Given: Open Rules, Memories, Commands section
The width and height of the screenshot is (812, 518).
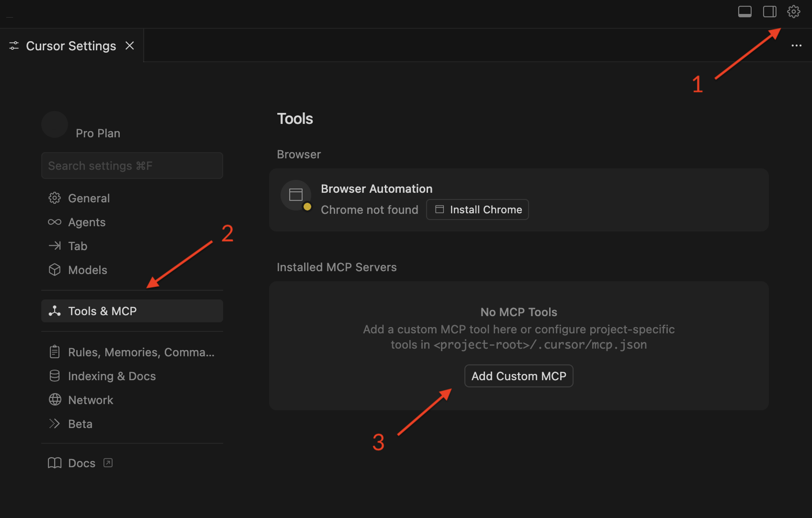Looking at the screenshot, I should [132, 352].
